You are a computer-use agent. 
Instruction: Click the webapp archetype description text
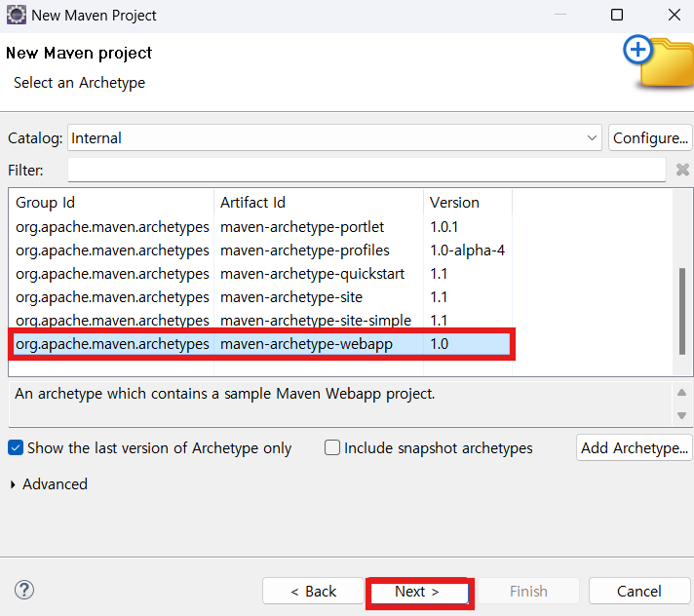(225, 394)
